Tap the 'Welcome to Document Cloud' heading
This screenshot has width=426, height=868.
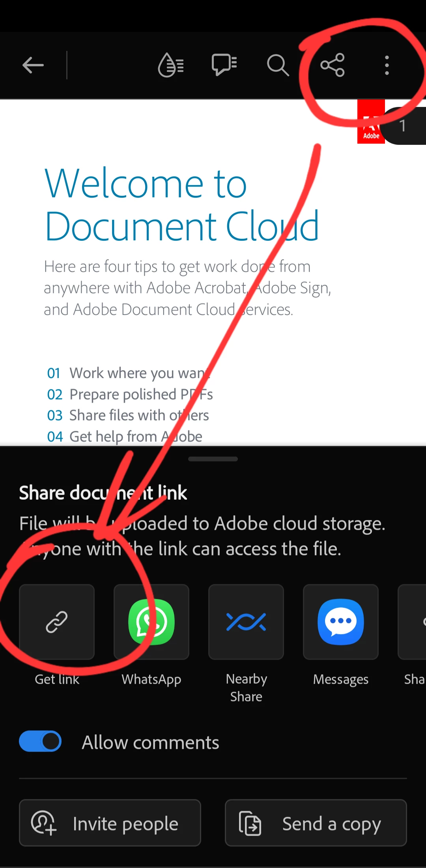[x=181, y=204]
